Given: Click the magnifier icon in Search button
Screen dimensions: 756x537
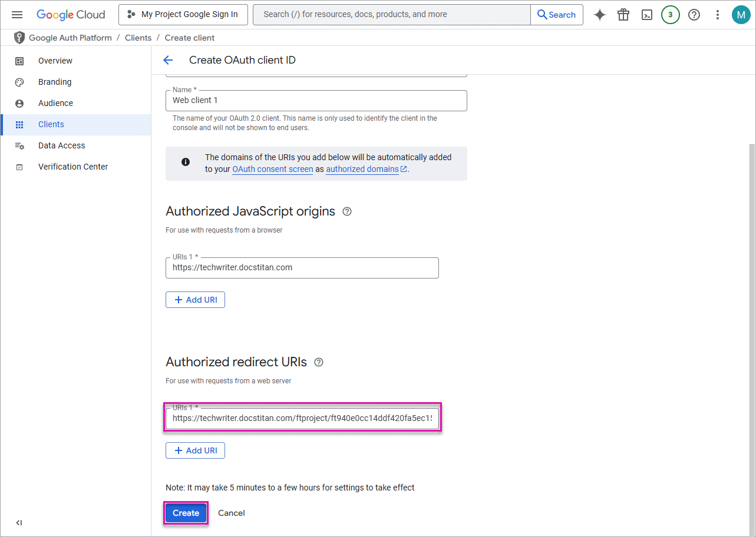Looking at the screenshot, I should point(542,15).
